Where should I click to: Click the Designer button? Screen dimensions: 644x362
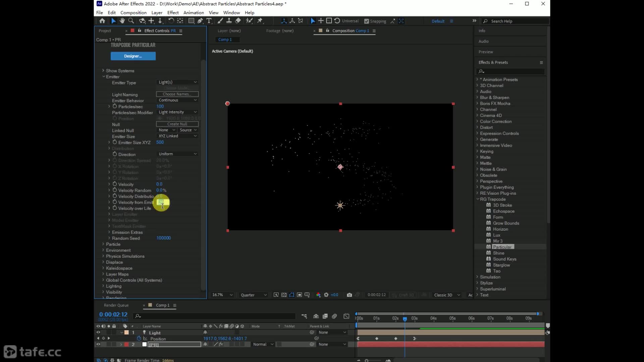pos(133,56)
